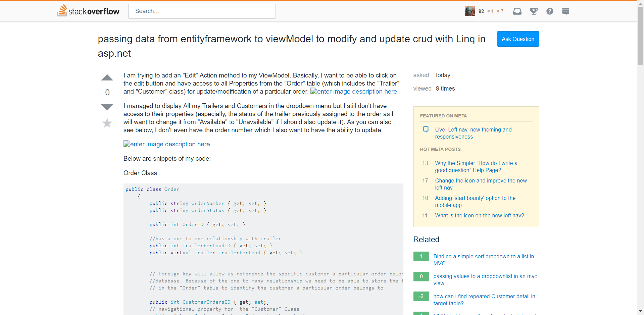This screenshot has width=644, height=315.
Task: Open 'Adding start bounty option to the mobile app'
Action: click(475, 201)
